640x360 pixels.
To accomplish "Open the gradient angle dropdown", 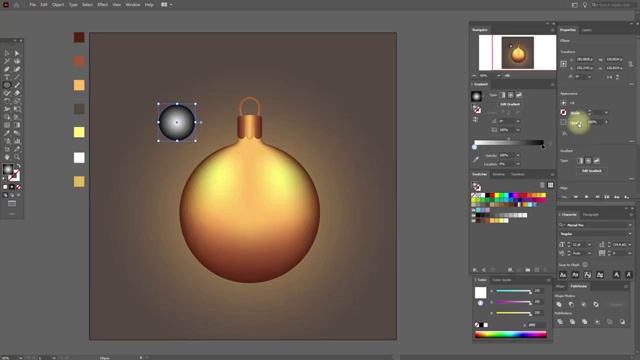I will [x=518, y=121].
